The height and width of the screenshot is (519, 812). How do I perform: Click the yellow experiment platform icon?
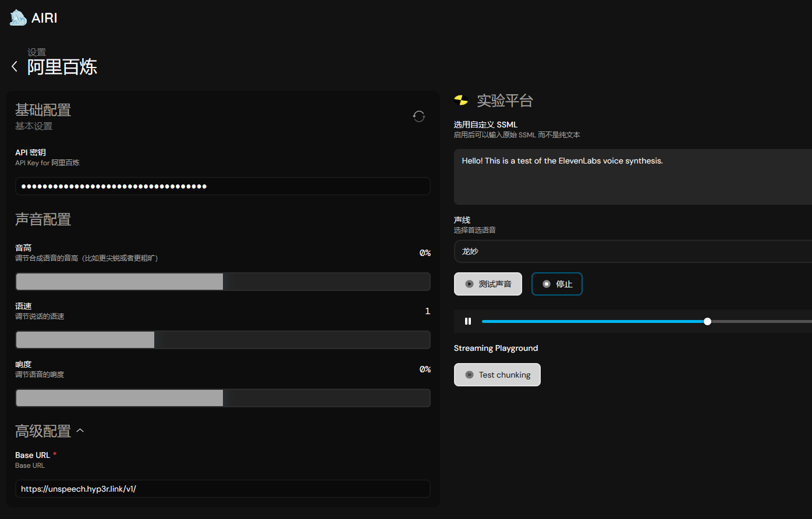(461, 101)
